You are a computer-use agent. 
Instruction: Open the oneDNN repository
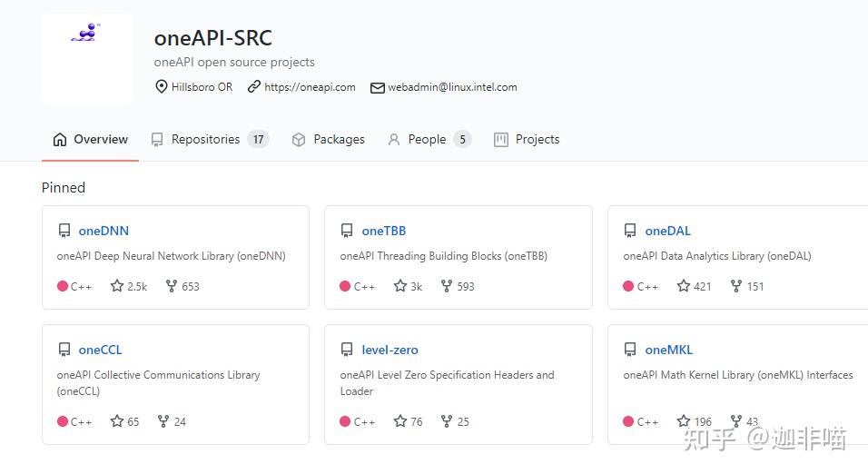click(104, 231)
